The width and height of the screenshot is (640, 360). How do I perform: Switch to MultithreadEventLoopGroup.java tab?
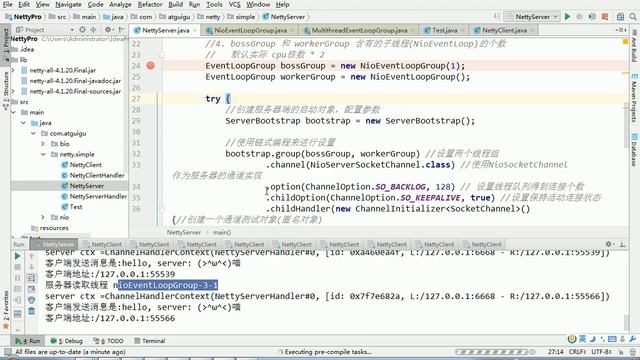pos(359,30)
